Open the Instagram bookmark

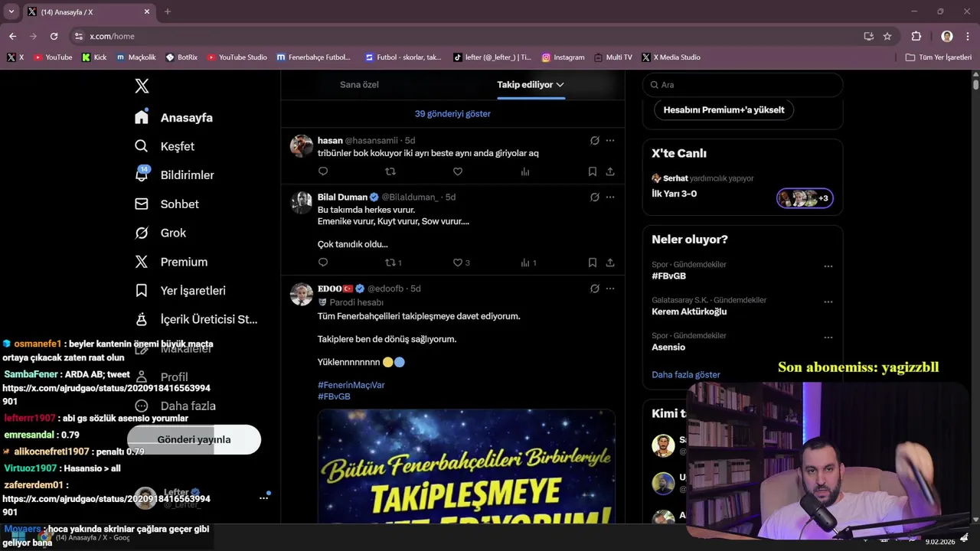point(563,57)
